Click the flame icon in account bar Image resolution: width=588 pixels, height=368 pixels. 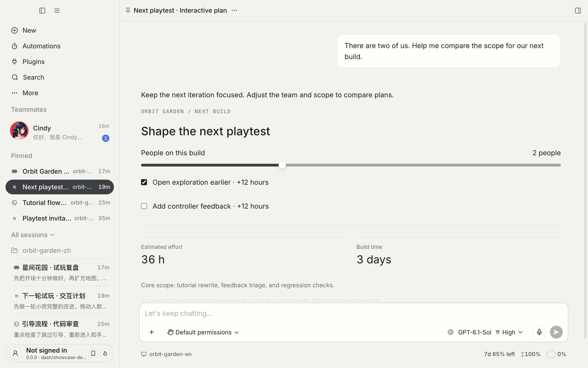105,354
